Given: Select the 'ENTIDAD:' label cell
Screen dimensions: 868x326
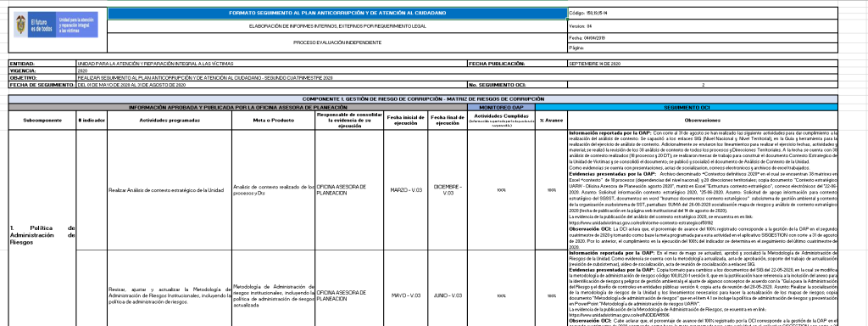Looking at the screenshot, I should click(42, 64).
